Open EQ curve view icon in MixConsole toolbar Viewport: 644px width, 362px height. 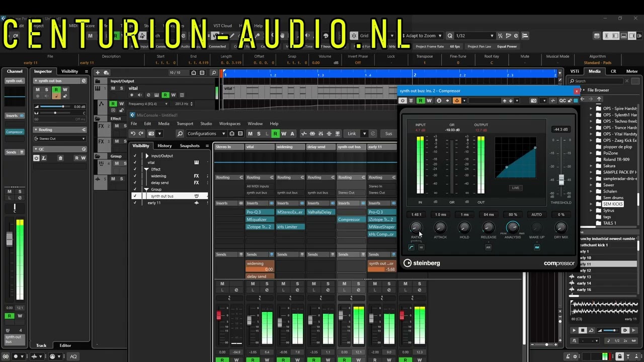(304, 134)
